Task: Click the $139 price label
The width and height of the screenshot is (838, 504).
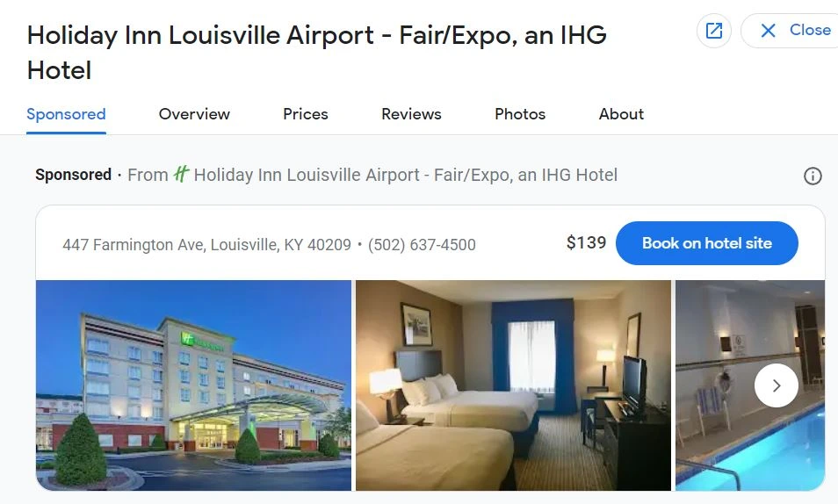Action: [586, 242]
